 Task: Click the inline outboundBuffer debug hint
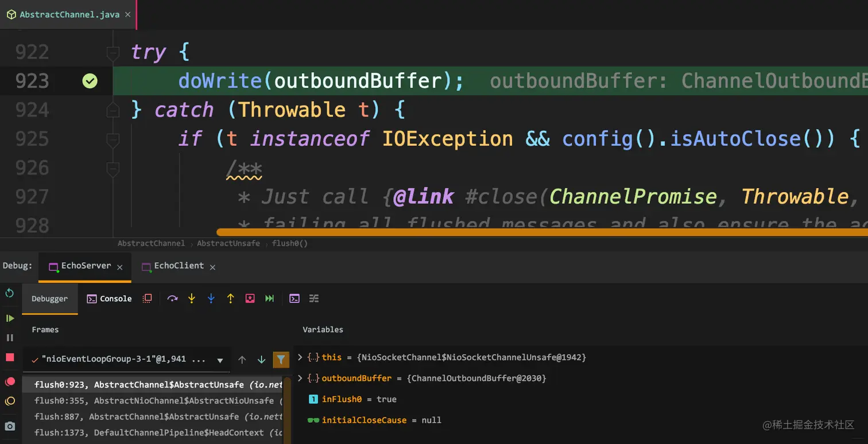pyautogui.click(x=679, y=81)
